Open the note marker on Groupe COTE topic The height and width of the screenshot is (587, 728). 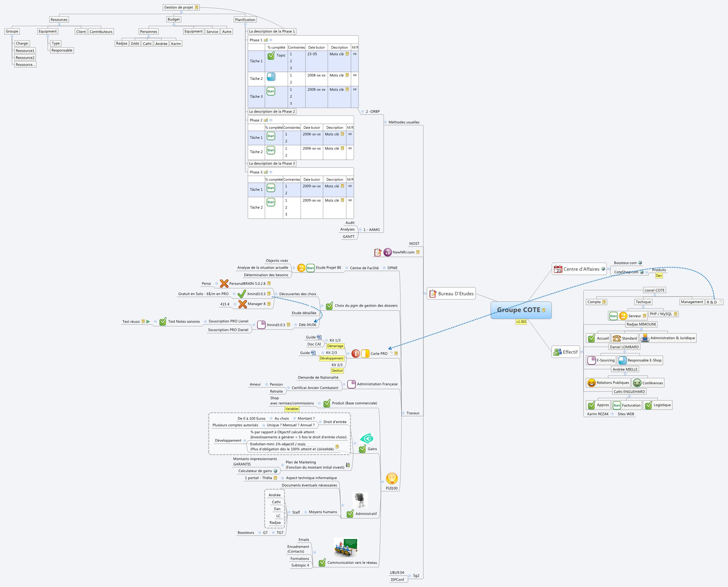[544, 309]
